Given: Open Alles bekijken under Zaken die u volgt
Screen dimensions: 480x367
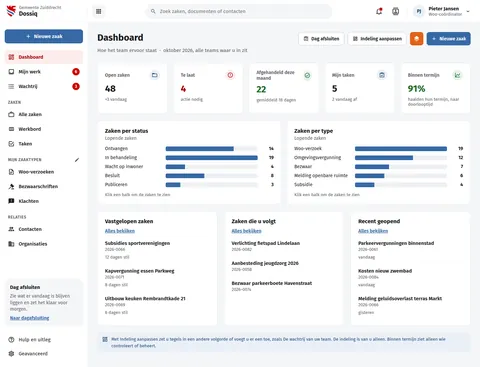Looking at the screenshot, I should tap(246, 231).
